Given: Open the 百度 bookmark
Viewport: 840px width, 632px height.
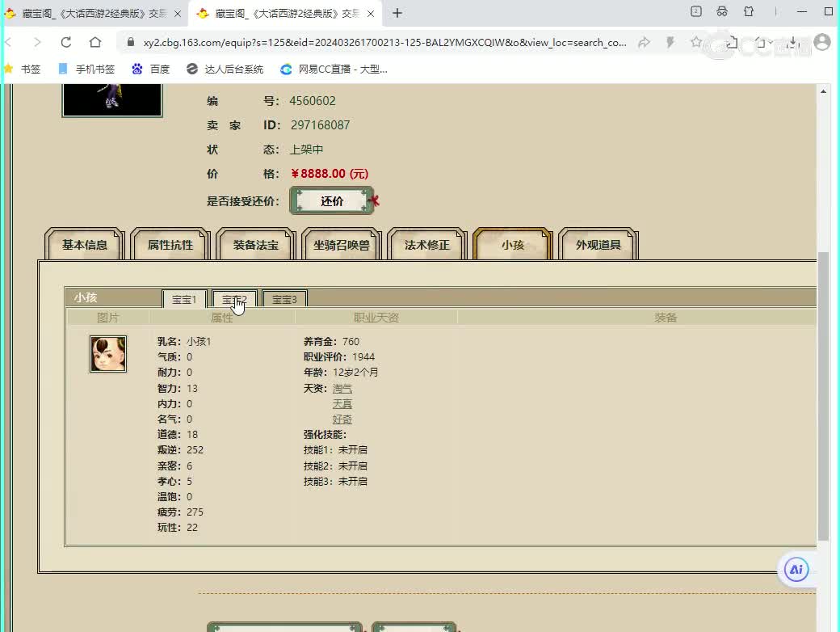Looking at the screenshot, I should click(150, 70).
